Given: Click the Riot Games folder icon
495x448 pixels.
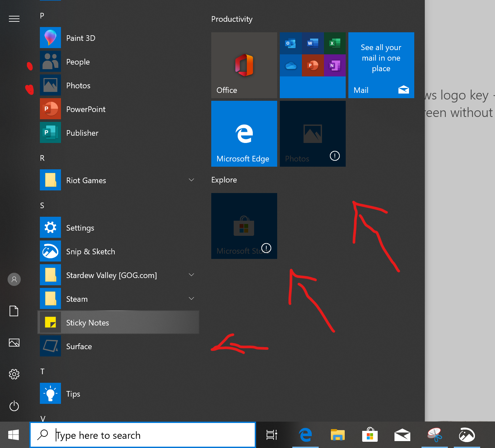Looking at the screenshot, I should 50,180.
